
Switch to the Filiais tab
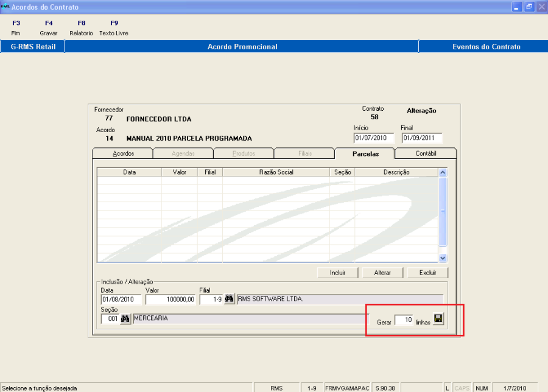[305, 153]
